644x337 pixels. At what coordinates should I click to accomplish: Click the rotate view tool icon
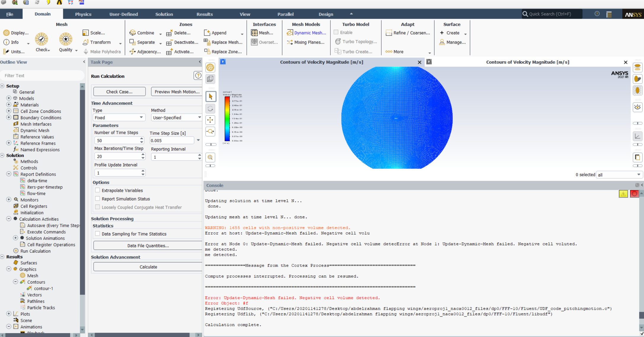(x=210, y=109)
